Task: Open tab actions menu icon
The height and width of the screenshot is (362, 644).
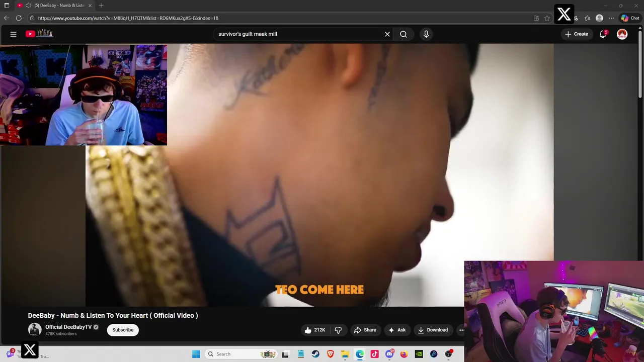Action: (7, 6)
